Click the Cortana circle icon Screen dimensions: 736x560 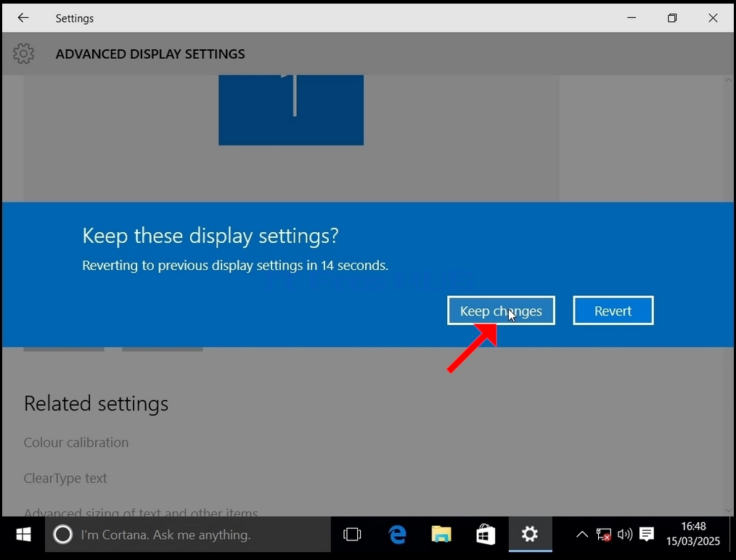(x=63, y=534)
